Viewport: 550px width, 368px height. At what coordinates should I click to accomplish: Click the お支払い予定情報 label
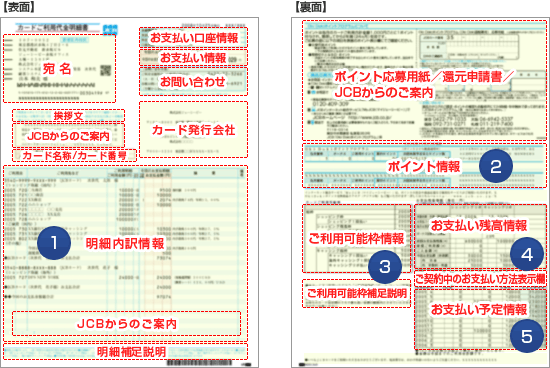[x=479, y=310]
